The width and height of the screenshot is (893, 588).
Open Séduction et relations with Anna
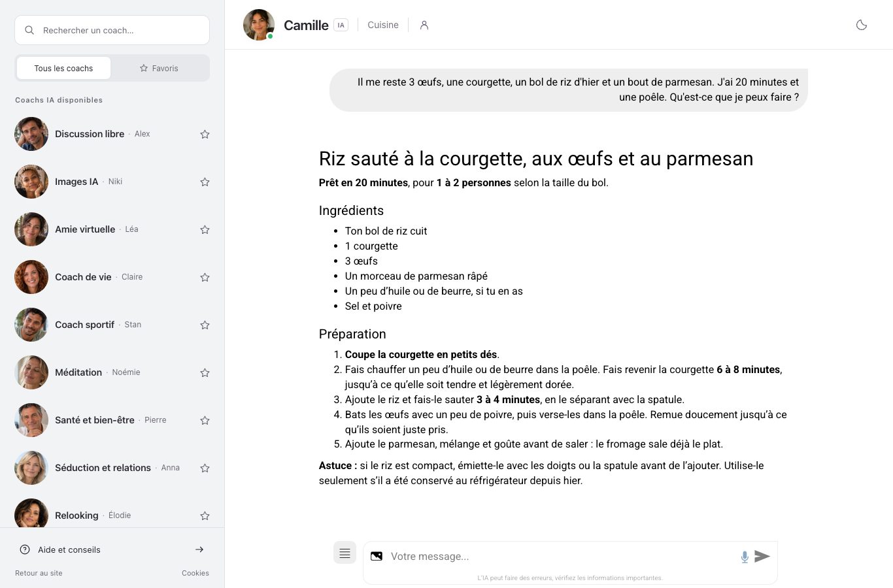click(x=112, y=468)
